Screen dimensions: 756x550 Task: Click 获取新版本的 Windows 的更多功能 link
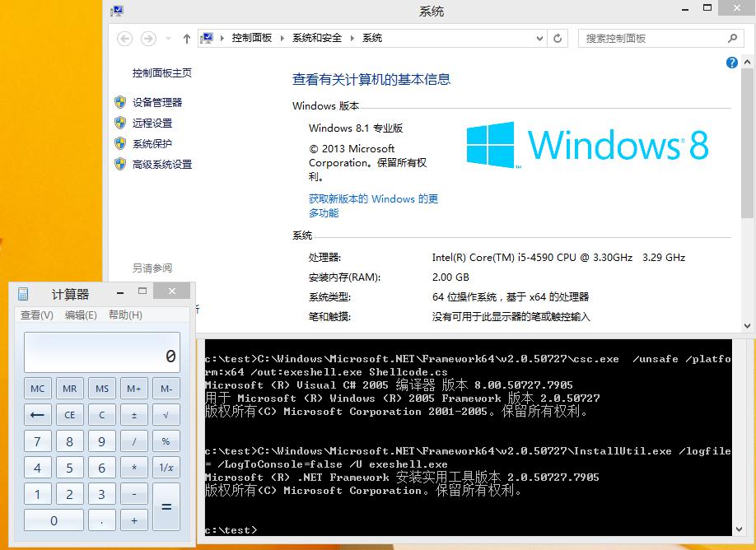373,206
